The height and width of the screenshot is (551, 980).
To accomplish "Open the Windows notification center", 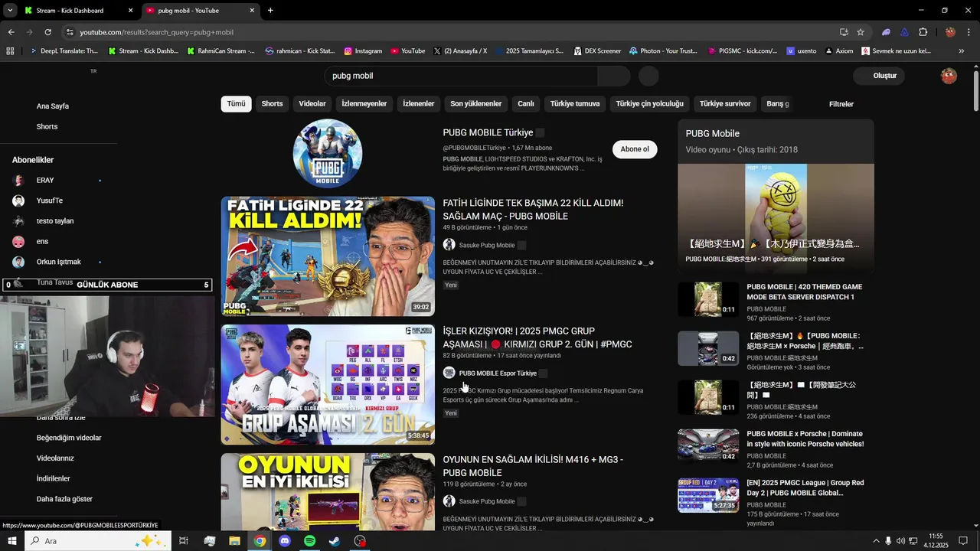I will tap(964, 541).
